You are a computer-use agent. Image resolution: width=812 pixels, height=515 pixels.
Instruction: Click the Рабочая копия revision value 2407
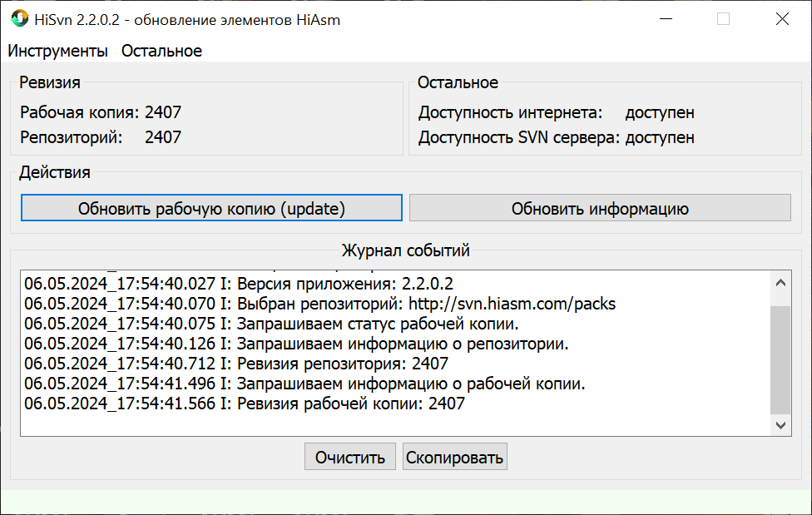pyautogui.click(x=163, y=112)
